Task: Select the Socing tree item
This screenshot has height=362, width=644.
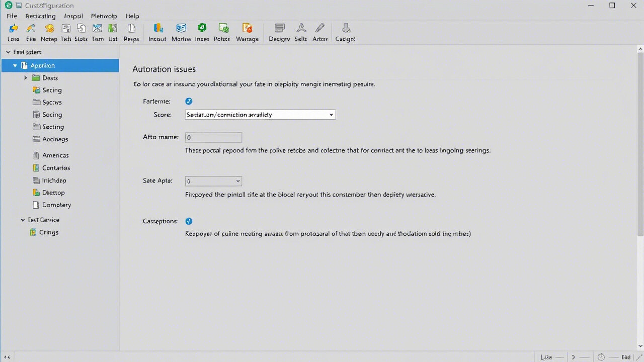Action: (52, 115)
